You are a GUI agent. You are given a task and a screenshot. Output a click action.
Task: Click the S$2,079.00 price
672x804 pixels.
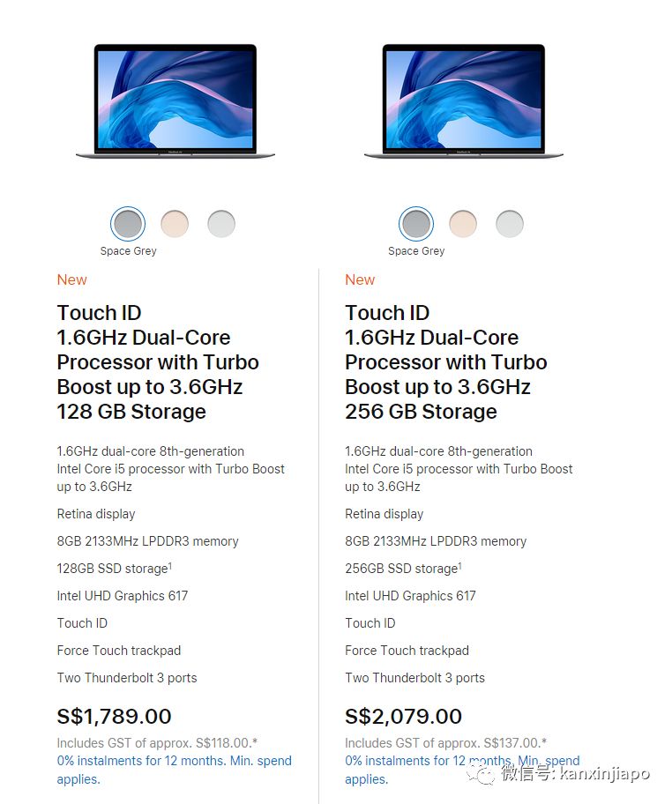click(x=404, y=716)
